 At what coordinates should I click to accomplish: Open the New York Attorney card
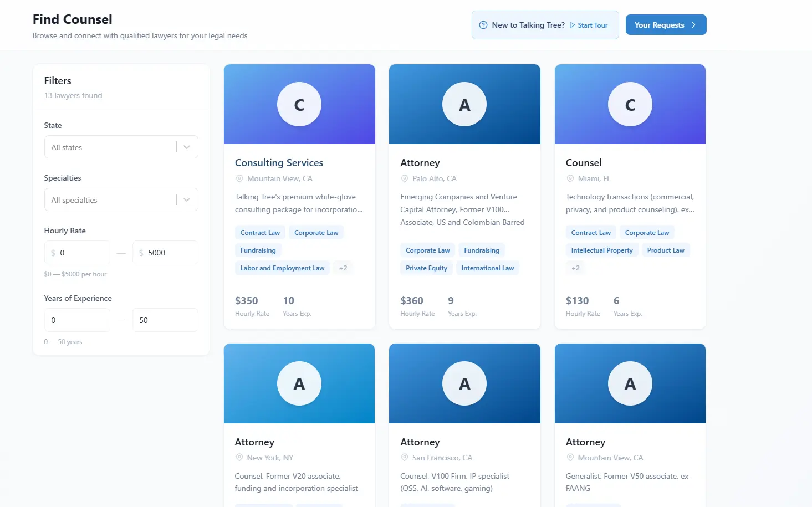pyautogui.click(x=299, y=442)
